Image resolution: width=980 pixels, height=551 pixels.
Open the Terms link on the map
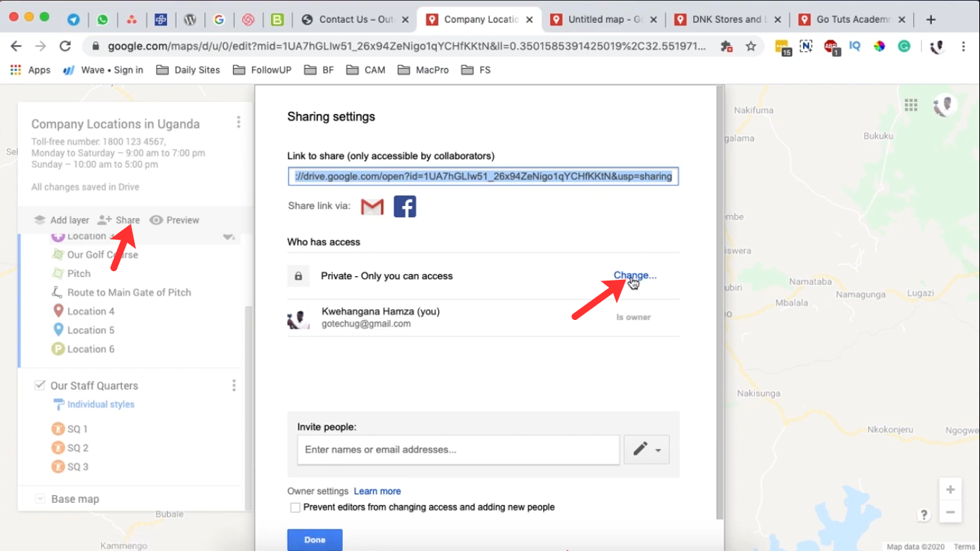[964, 547]
